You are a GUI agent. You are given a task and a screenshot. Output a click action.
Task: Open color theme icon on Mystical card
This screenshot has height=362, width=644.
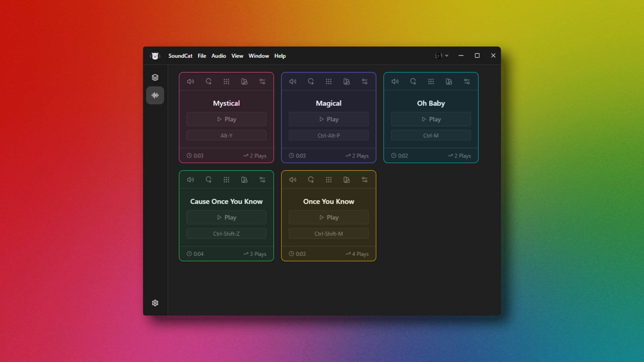(244, 81)
